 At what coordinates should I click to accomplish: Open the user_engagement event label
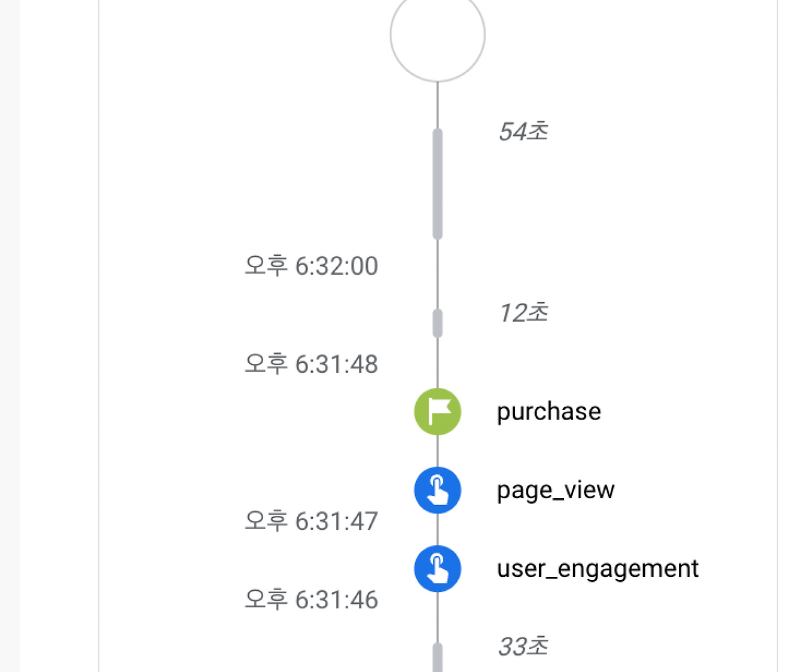pos(597,569)
